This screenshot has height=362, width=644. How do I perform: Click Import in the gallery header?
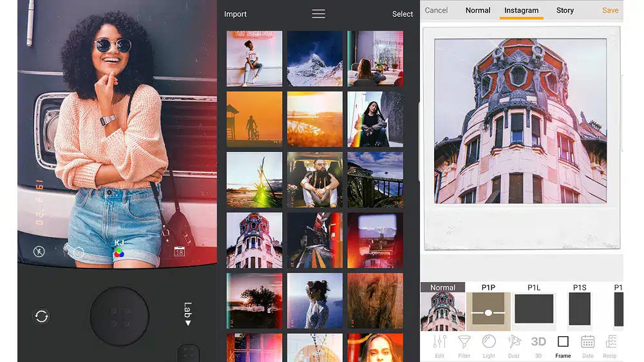pos(236,14)
